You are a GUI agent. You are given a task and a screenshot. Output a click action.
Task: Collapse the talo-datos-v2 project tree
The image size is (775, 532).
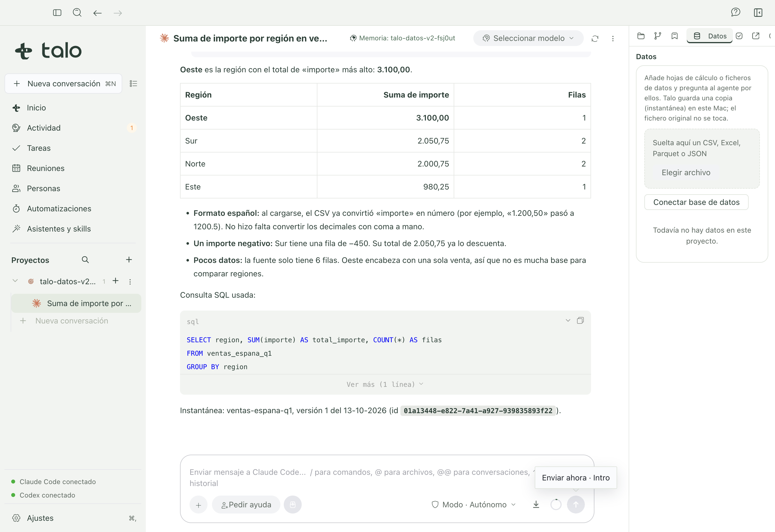click(x=15, y=281)
